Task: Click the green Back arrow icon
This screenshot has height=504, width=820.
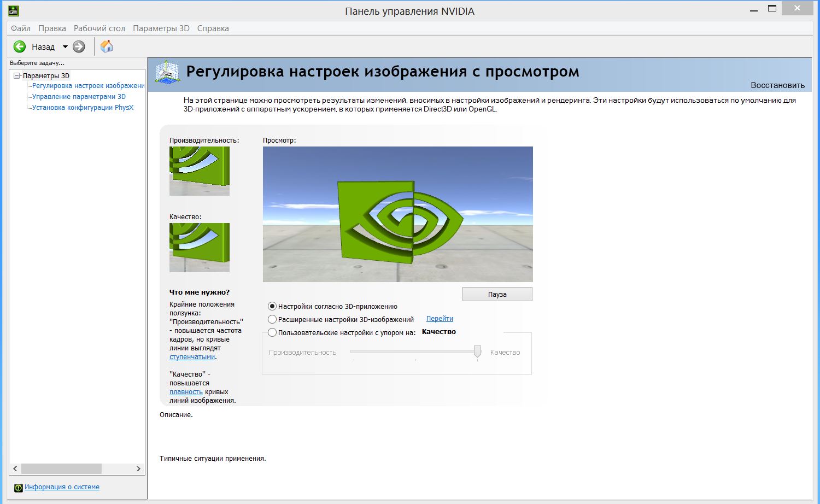Action: click(x=20, y=47)
